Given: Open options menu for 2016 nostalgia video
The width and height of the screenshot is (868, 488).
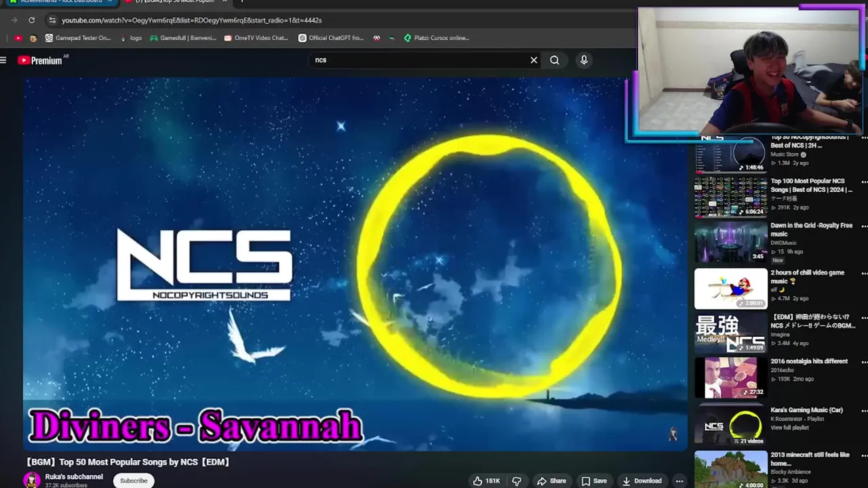Looking at the screenshot, I should 864,362.
